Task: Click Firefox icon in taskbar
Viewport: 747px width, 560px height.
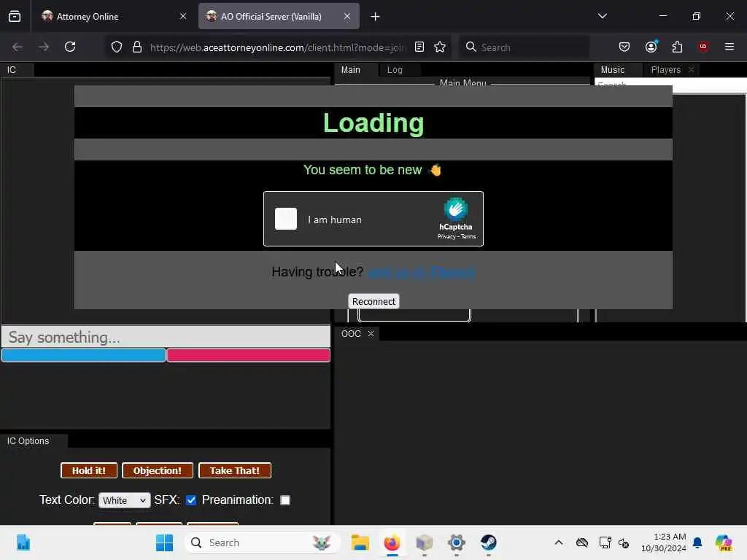Action: tap(392, 542)
